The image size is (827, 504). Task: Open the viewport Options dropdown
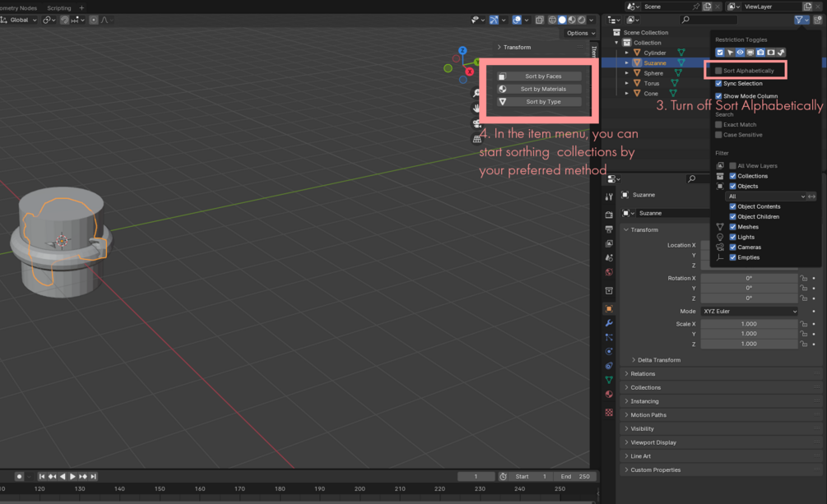(x=581, y=33)
